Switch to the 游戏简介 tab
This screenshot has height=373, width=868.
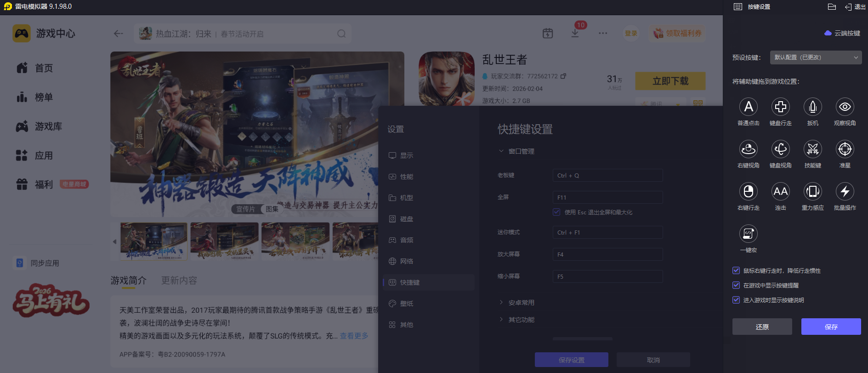[x=129, y=281]
